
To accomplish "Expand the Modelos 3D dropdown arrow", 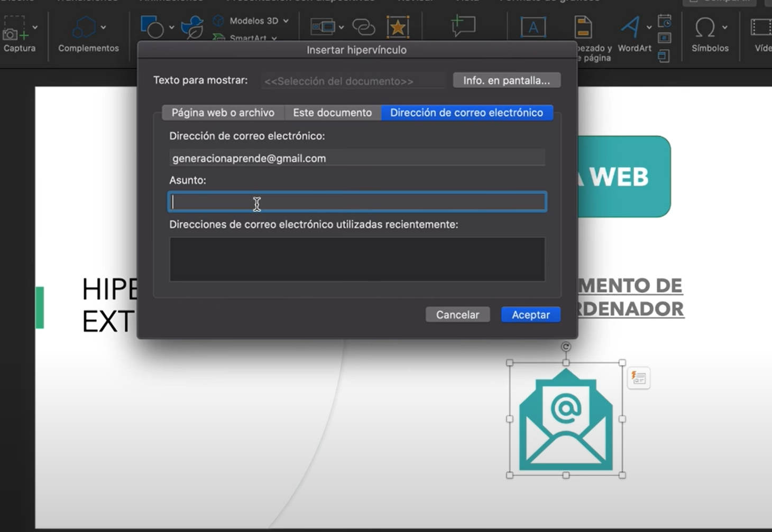I will tap(286, 21).
